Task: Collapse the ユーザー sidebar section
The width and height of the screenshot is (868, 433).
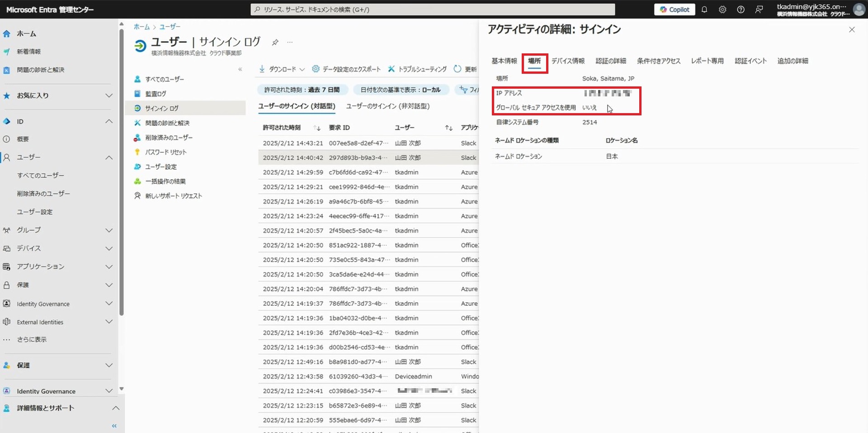Action: tap(108, 157)
